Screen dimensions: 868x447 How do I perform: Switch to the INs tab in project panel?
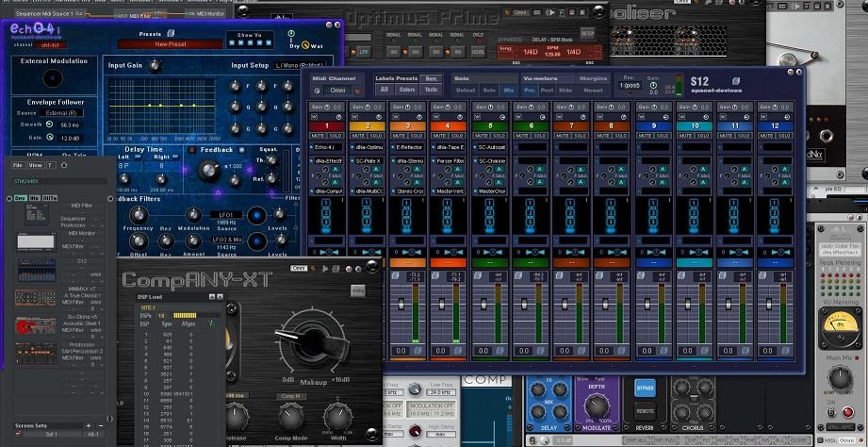pyautogui.click(x=34, y=198)
